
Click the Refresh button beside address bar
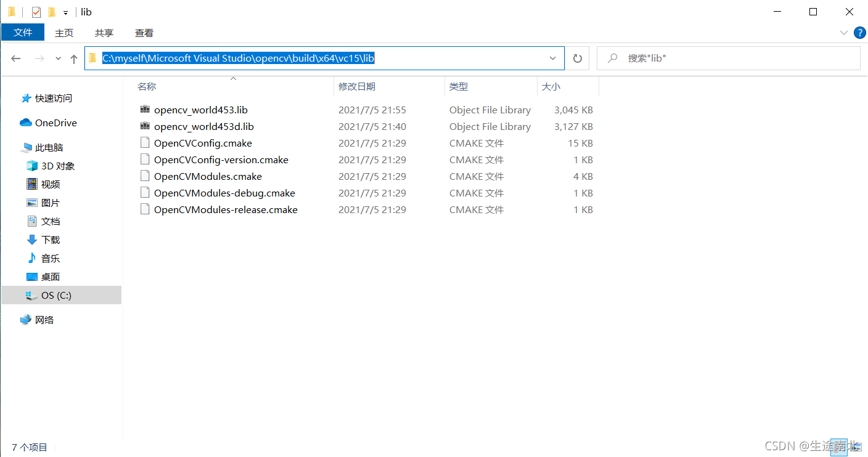coord(578,59)
